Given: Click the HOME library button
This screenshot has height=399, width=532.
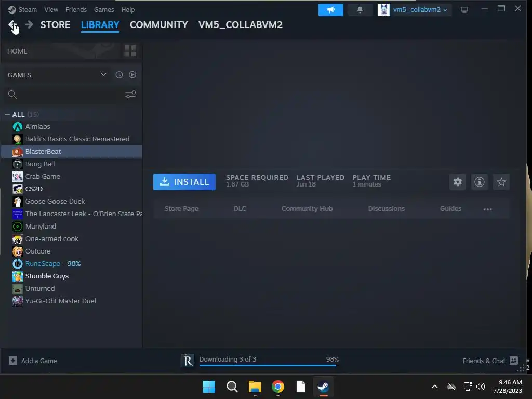Looking at the screenshot, I should (x=17, y=51).
